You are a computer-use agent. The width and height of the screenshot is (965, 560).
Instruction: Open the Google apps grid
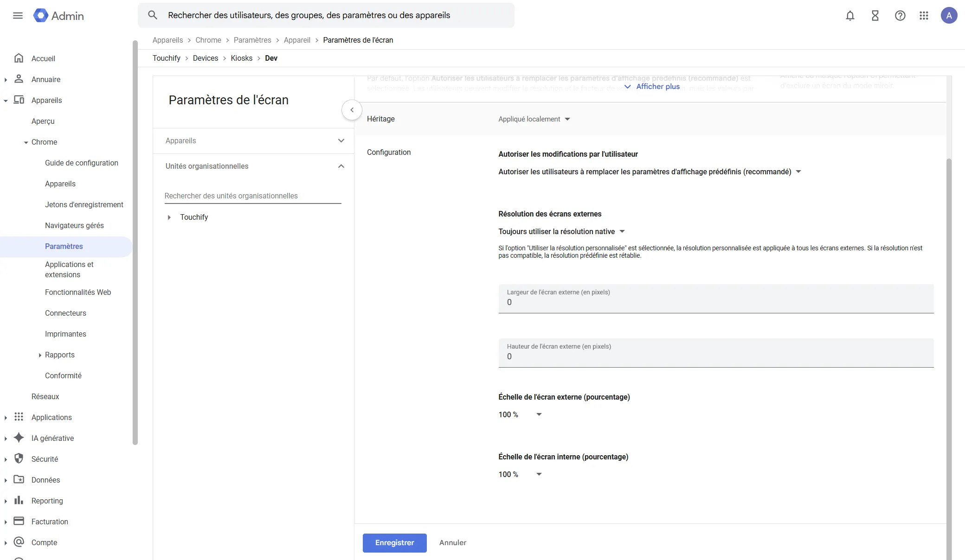(x=924, y=15)
